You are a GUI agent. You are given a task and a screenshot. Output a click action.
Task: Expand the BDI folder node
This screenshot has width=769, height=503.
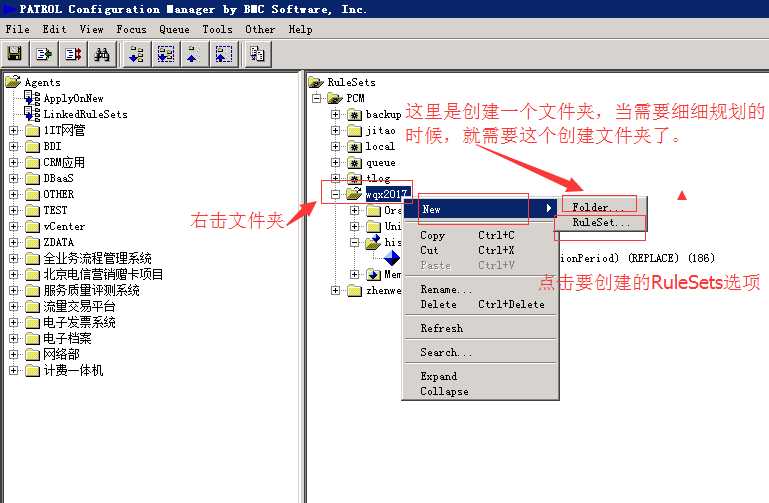[x=14, y=147]
